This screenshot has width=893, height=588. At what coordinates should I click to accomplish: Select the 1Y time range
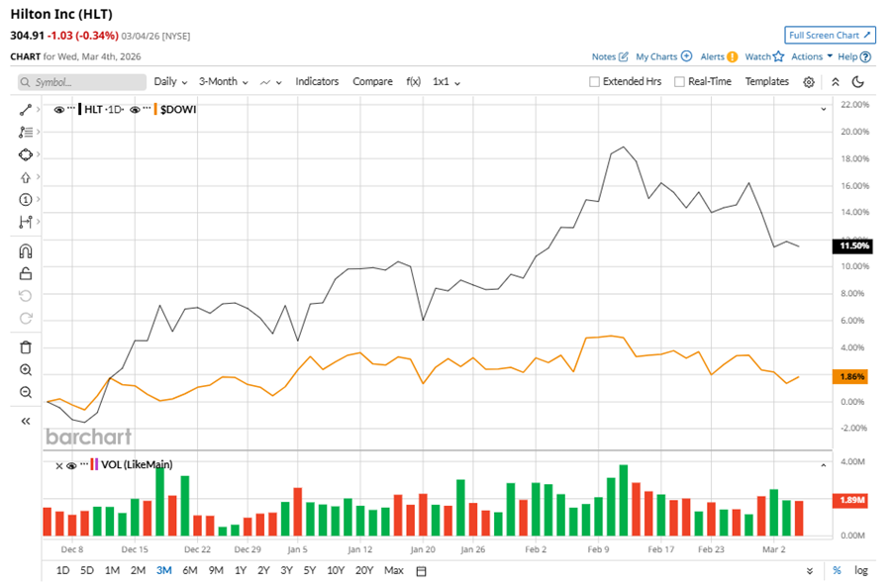[x=241, y=570]
